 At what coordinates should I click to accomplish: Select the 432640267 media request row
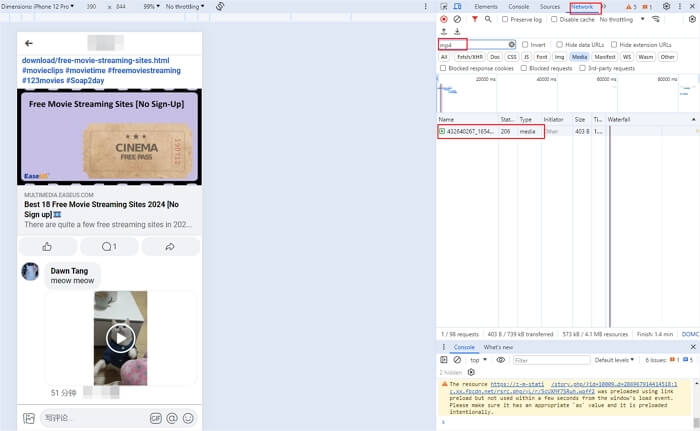point(468,131)
